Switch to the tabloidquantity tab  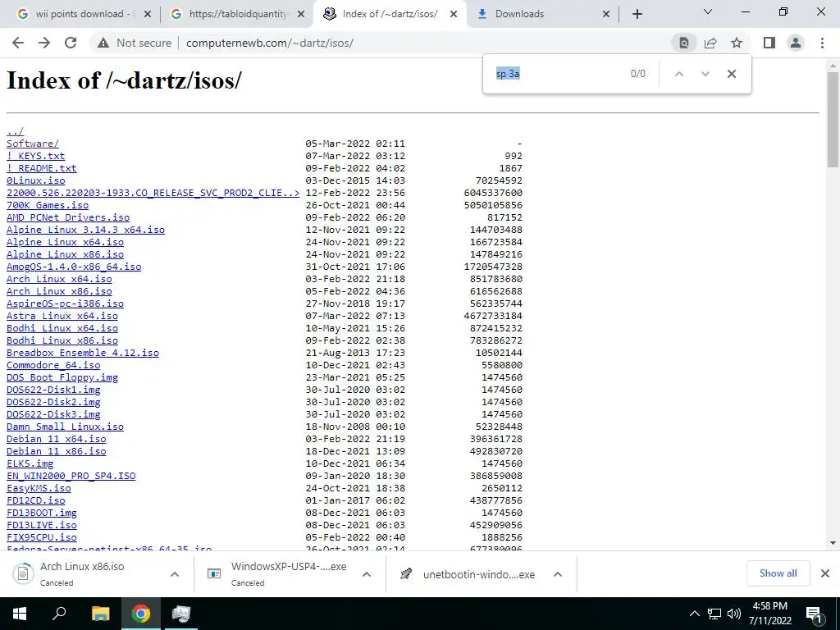[239, 14]
